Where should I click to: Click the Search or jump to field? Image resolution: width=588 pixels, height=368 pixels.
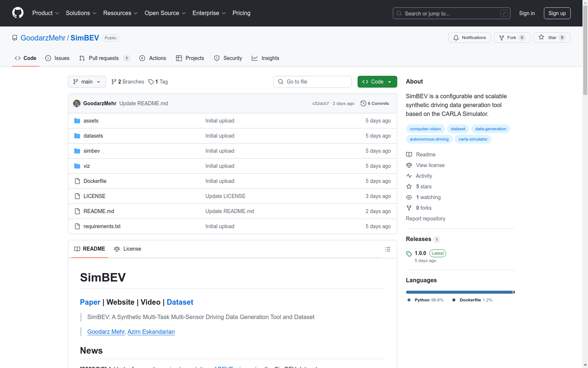[x=451, y=13]
